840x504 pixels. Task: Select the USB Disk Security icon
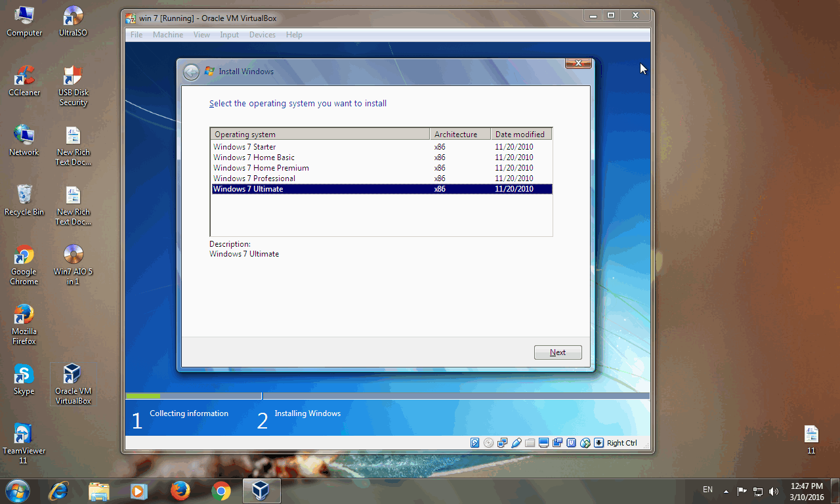coord(73,86)
